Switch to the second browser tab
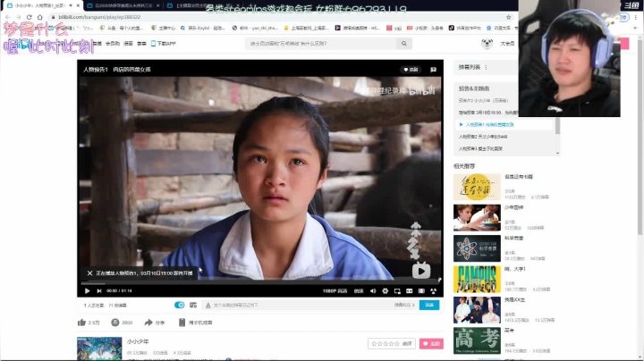The width and height of the screenshot is (644, 361). (123, 5)
